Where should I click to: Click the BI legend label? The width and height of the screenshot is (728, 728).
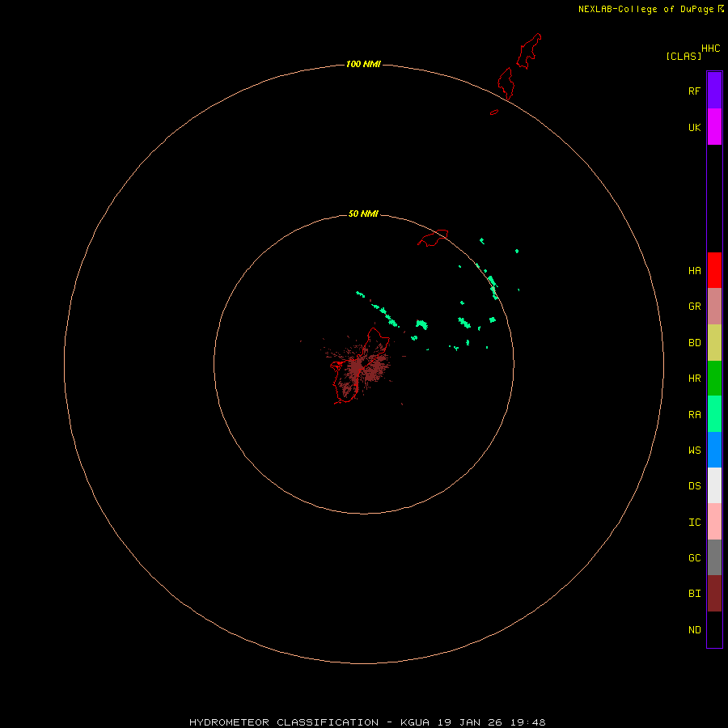click(x=694, y=594)
